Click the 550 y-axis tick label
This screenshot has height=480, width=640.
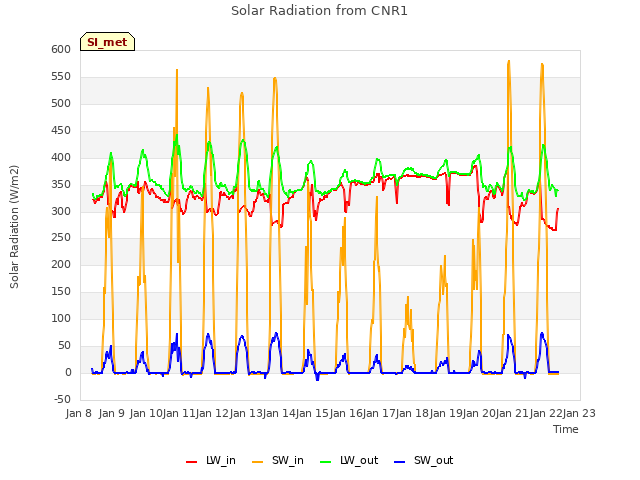click(x=61, y=76)
